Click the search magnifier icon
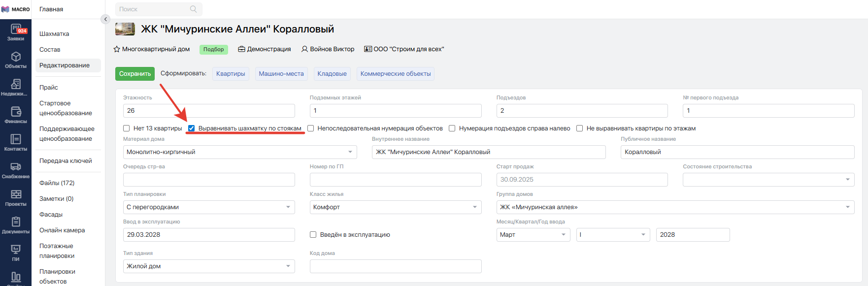The height and width of the screenshot is (286, 868). 193,9
